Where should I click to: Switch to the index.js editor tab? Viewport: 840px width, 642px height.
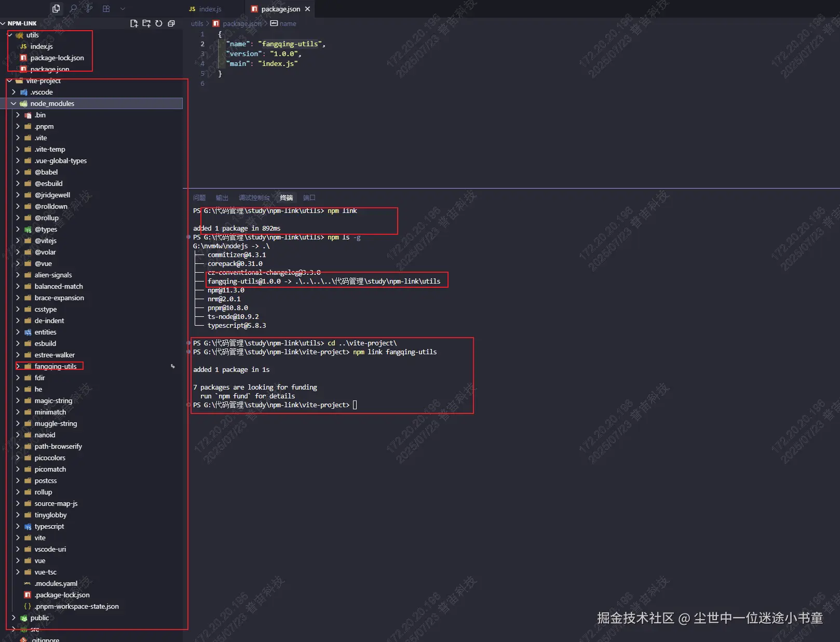[211, 9]
